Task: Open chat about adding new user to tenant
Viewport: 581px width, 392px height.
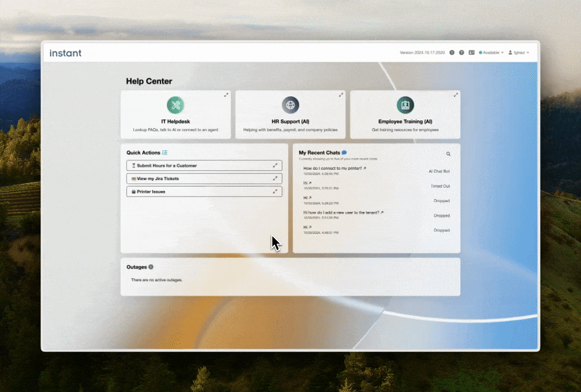Action: point(344,212)
